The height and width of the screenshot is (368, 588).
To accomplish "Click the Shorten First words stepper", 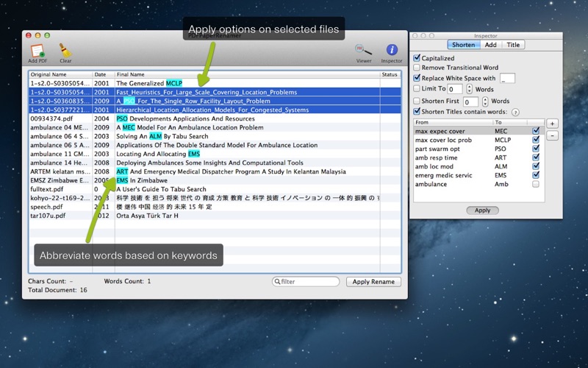I will tap(485, 102).
